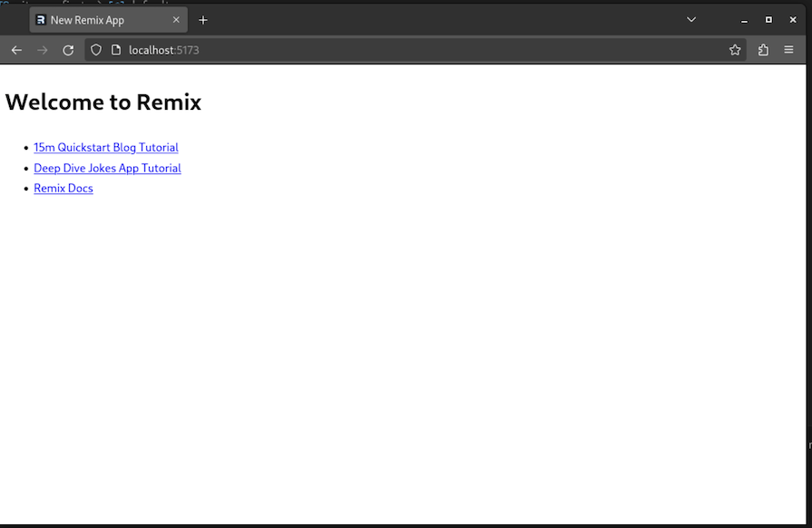The width and height of the screenshot is (812, 528).
Task: Click the Remix Docs link
Action: [x=63, y=188]
